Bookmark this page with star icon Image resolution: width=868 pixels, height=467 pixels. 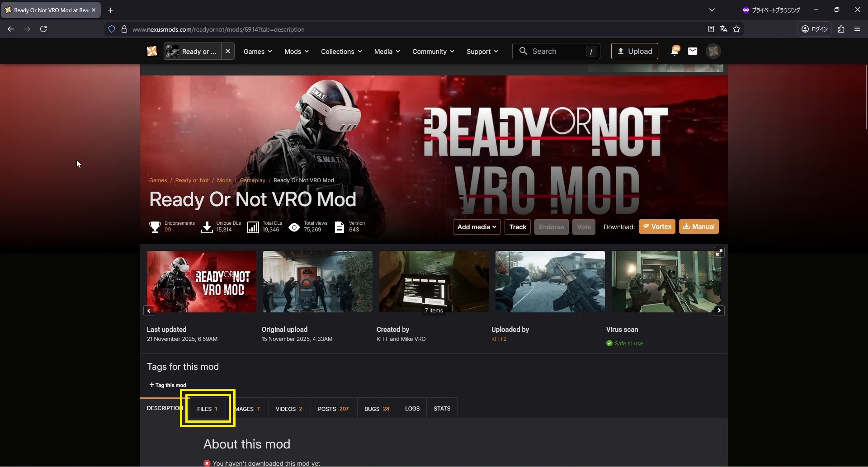[x=736, y=29]
